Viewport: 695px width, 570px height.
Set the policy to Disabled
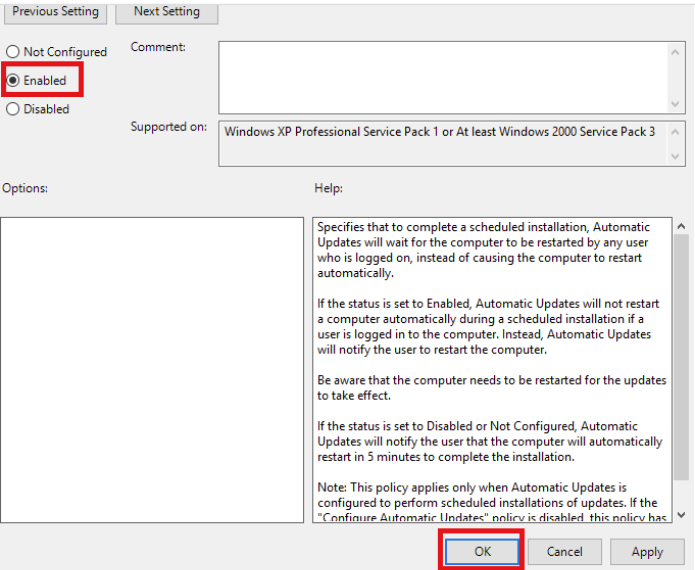click(x=38, y=109)
